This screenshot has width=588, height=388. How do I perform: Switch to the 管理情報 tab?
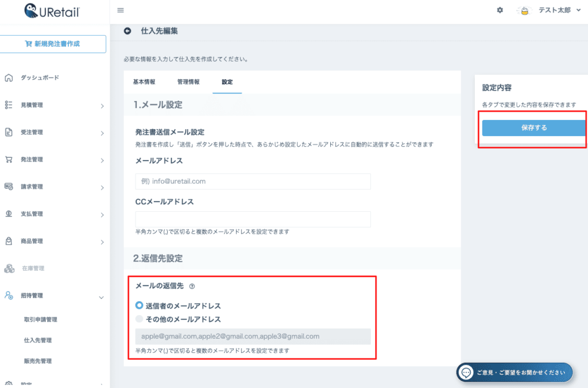click(188, 82)
